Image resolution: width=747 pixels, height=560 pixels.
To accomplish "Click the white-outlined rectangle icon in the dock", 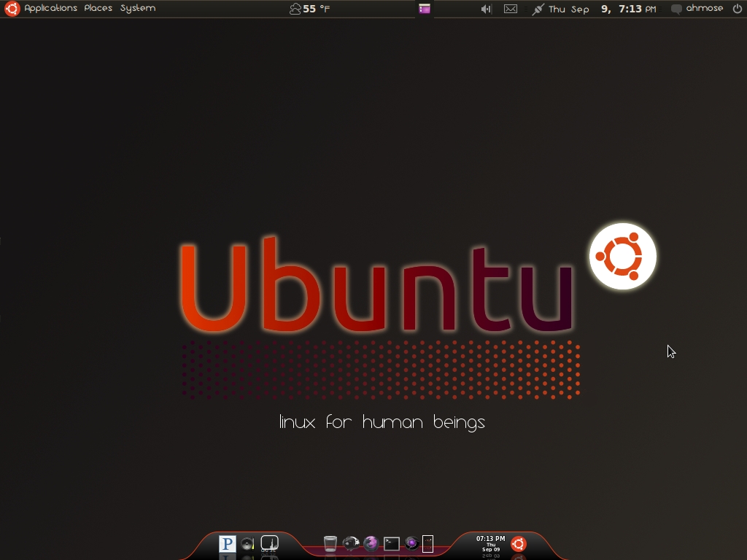I will pyautogui.click(x=427, y=544).
